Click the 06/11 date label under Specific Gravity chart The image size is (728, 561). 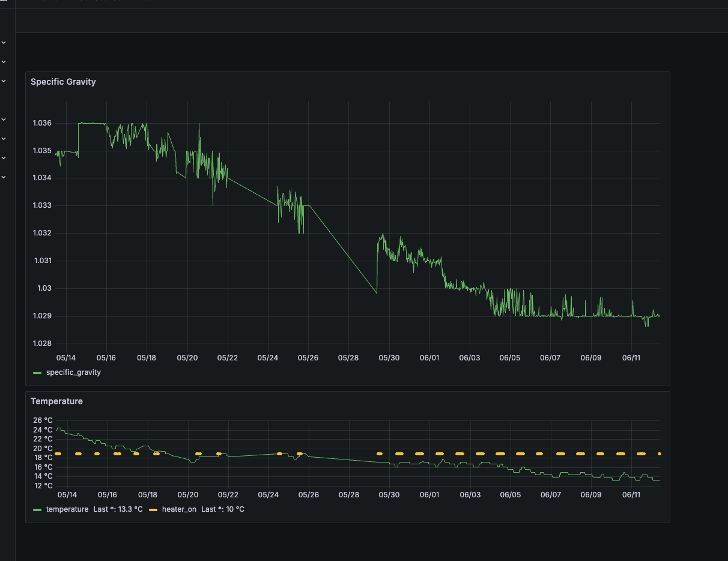click(631, 358)
